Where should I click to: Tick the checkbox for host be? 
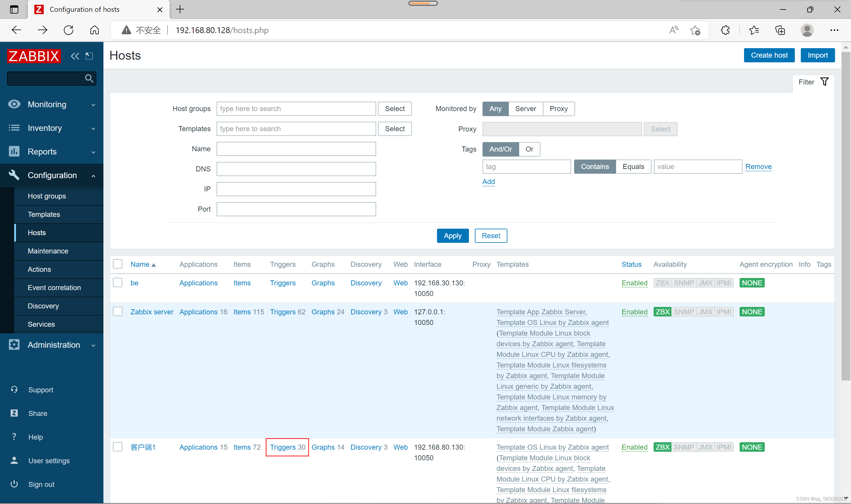tap(118, 282)
